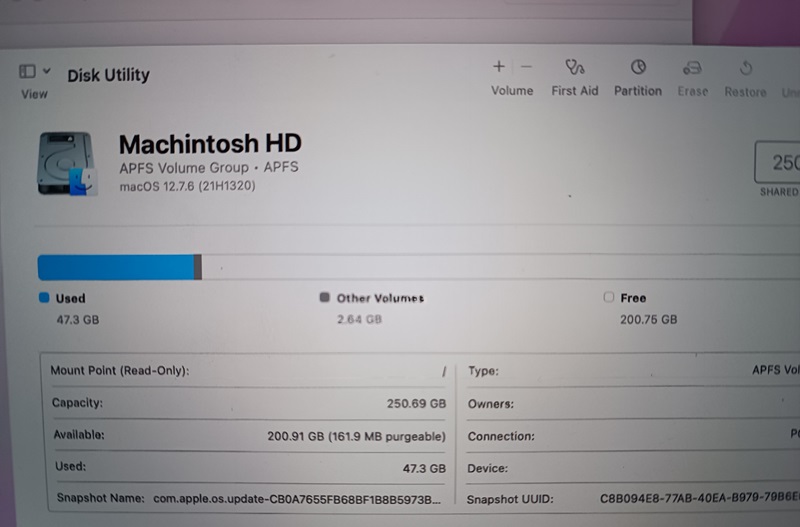Click the Used row label in table
This screenshot has width=800, height=527.
[70, 466]
